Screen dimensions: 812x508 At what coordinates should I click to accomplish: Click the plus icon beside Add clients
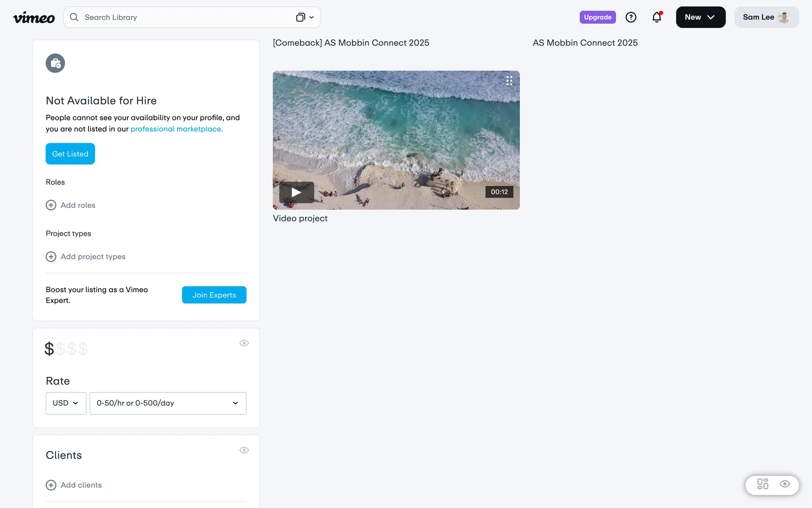pyautogui.click(x=51, y=485)
